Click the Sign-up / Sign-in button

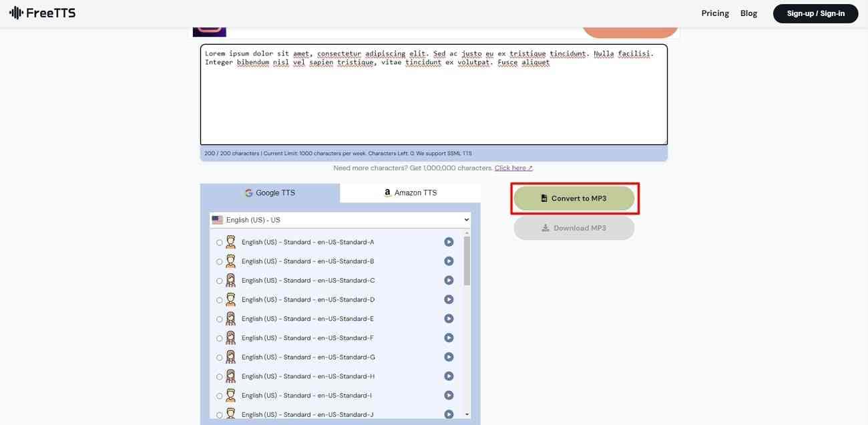click(815, 13)
